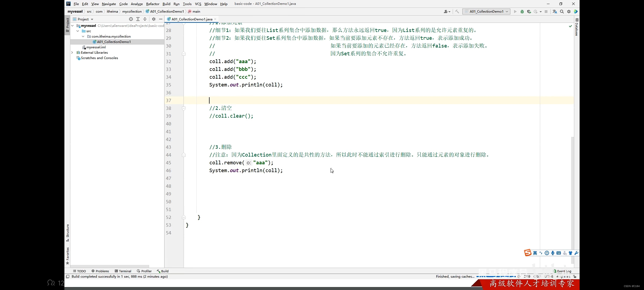
Task: Open IDE Settings via the gear icon in toolbar
Action: coord(569,12)
